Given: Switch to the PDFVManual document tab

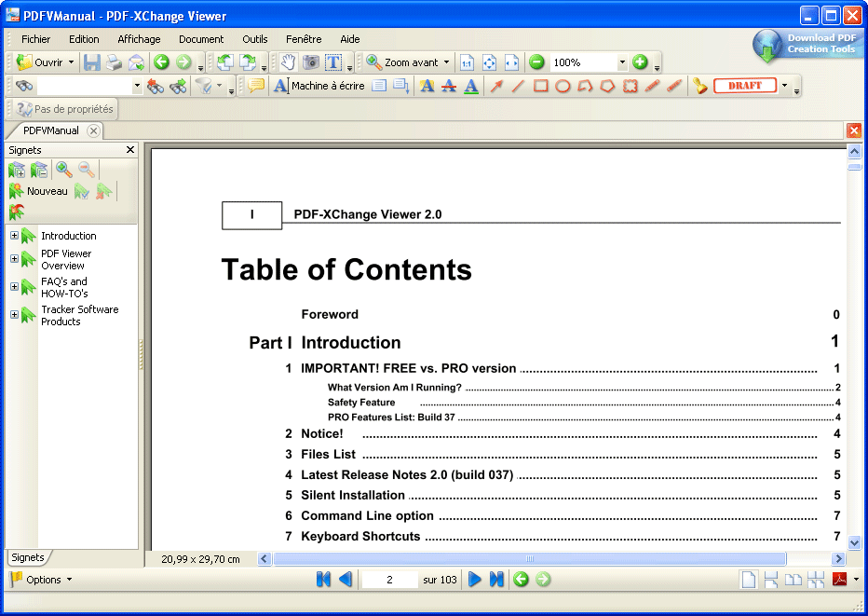Looking at the screenshot, I should (x=51, y=130).
